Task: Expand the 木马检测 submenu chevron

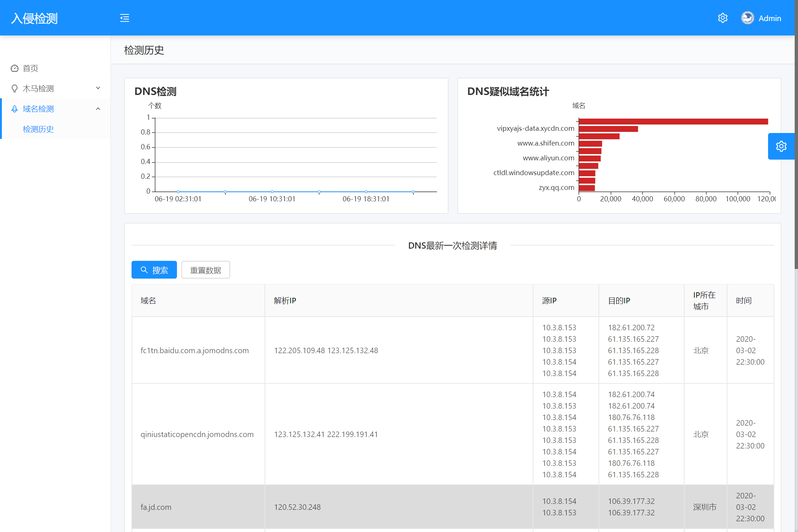Action: coord(98,88)
